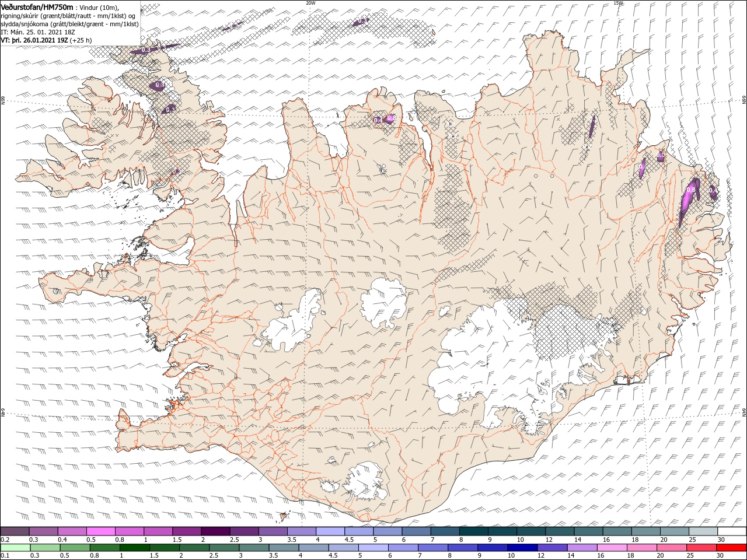Click lower legend swatch between 2.5 and 3

click(x=224, y=548)
